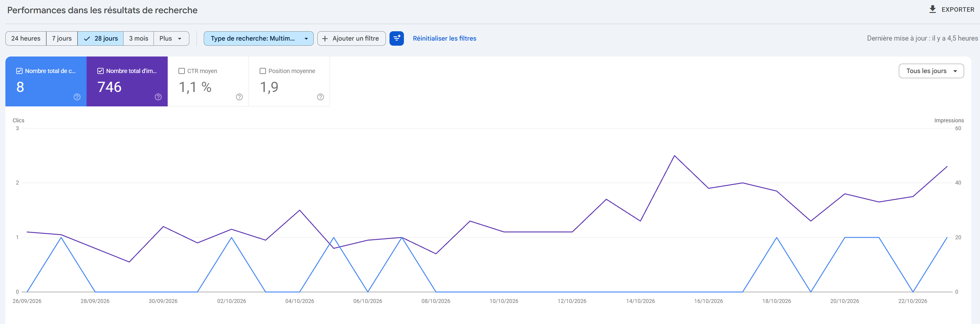Click the 26/09/2026 axis date label
Image resolution: width=980 pixels, height=324 pixels.
click(27, 301)
